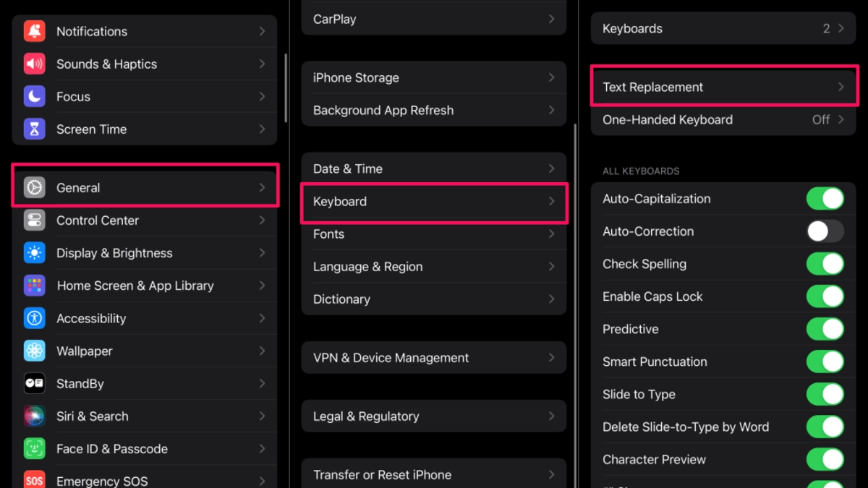The height and width of the screenshot is (488, 868).
Task: Open Text Replacement
Action: [723, 86]
